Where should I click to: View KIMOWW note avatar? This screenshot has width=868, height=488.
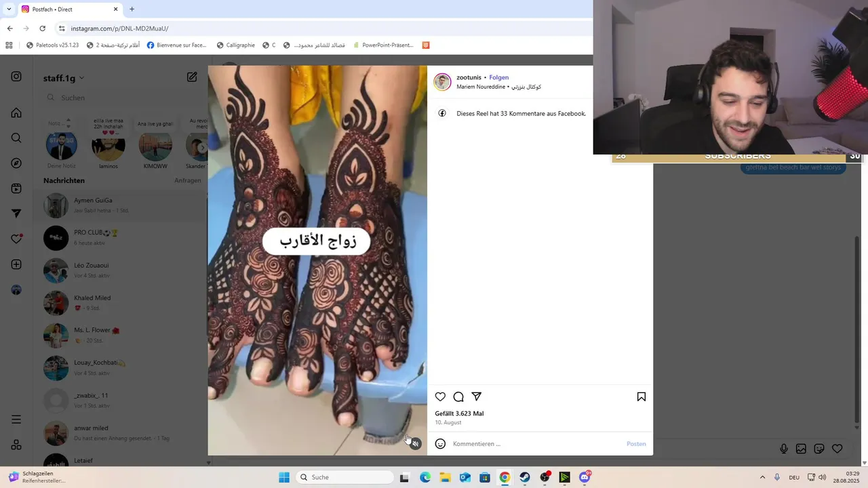[155, 146]
